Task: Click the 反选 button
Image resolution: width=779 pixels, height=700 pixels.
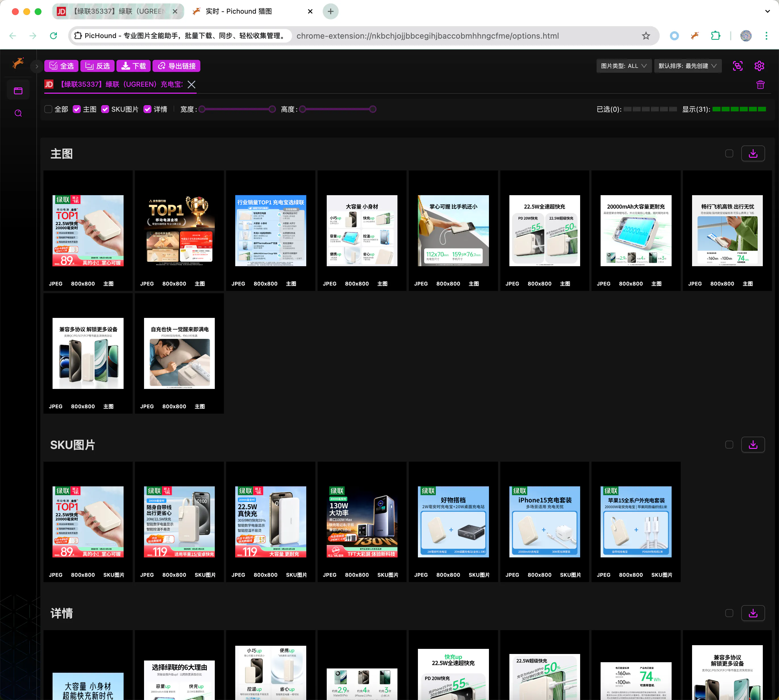Action: point(98,66)
